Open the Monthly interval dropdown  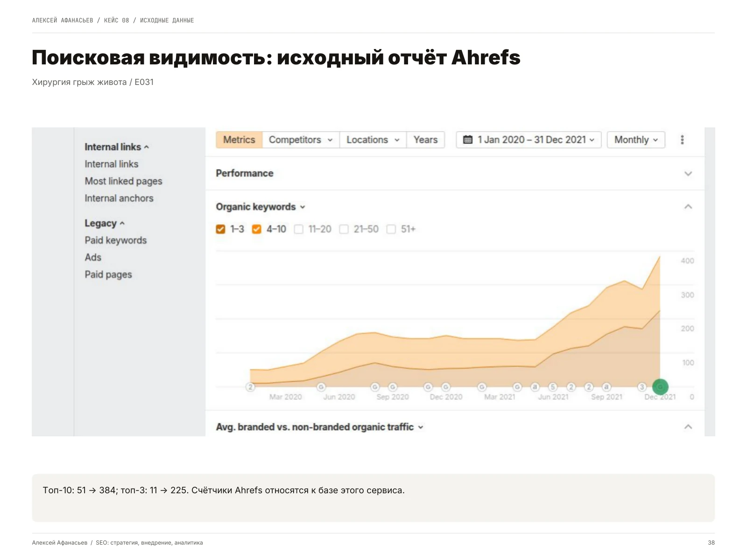coord(636,140)
